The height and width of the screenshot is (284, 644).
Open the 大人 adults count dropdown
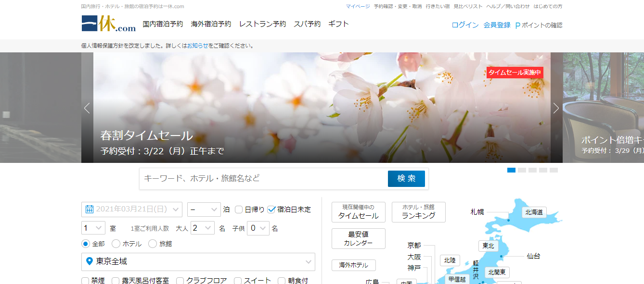[x=202, y=228]
